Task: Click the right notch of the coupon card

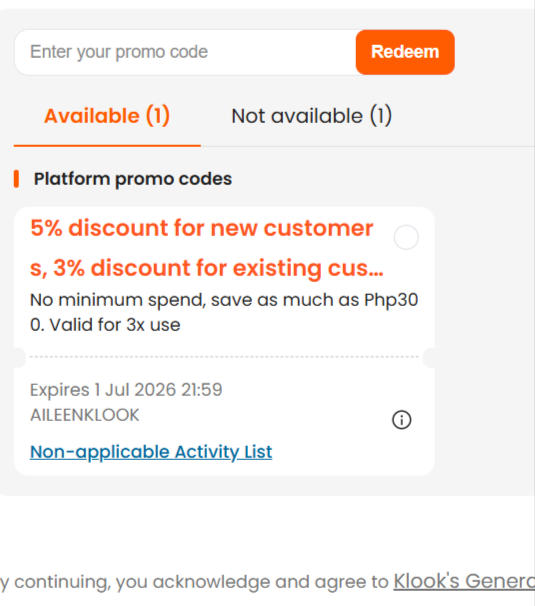Action: [x=429, y=357]
